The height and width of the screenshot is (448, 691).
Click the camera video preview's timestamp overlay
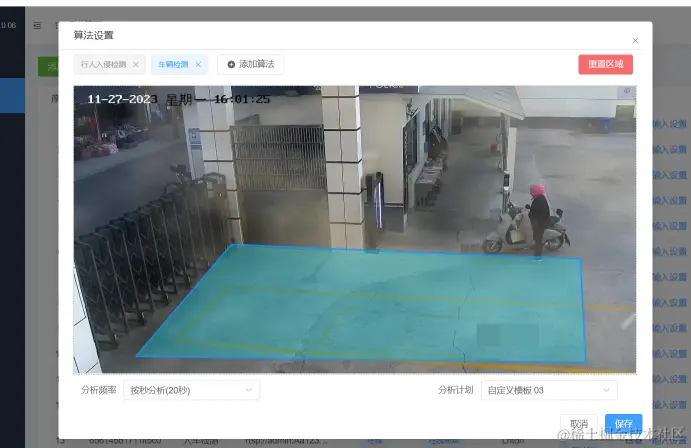tap(178, 100)
